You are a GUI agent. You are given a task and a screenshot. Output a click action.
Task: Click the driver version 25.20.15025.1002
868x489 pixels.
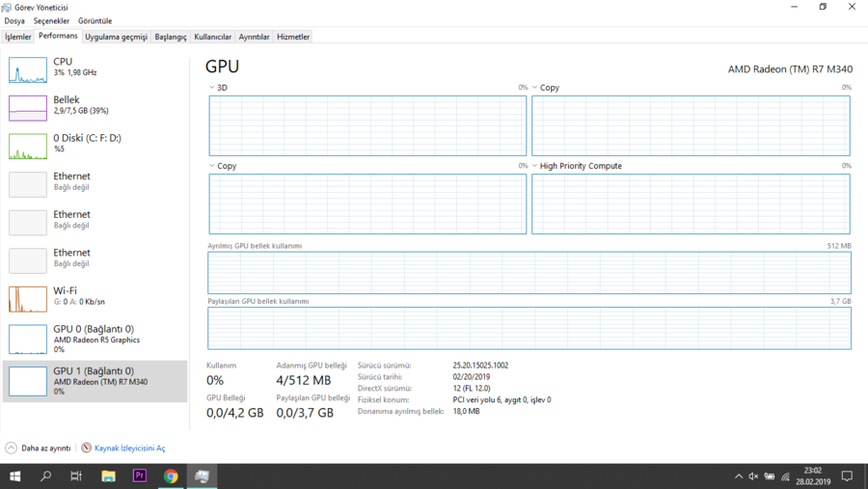click(x=480, y=366)
